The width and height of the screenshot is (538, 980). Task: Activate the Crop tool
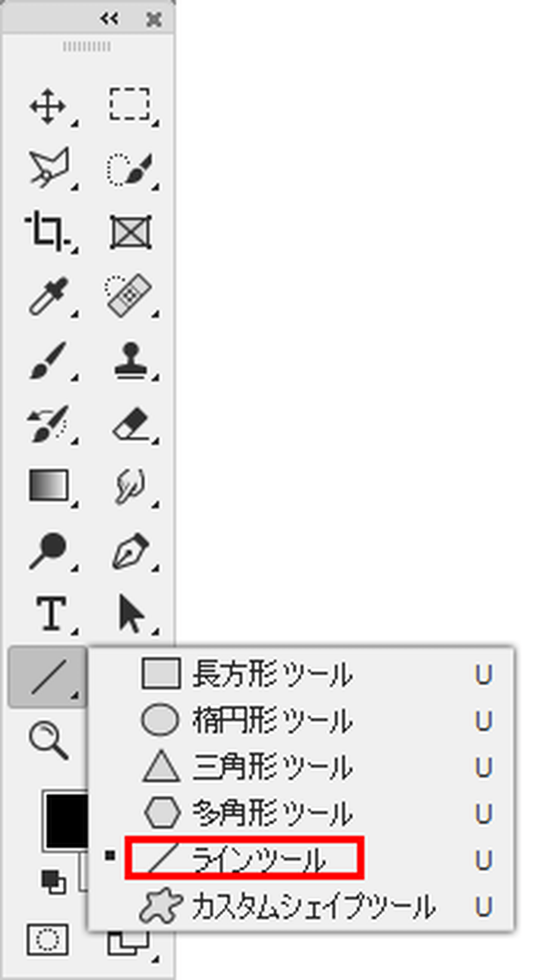[x=48, y=231]
